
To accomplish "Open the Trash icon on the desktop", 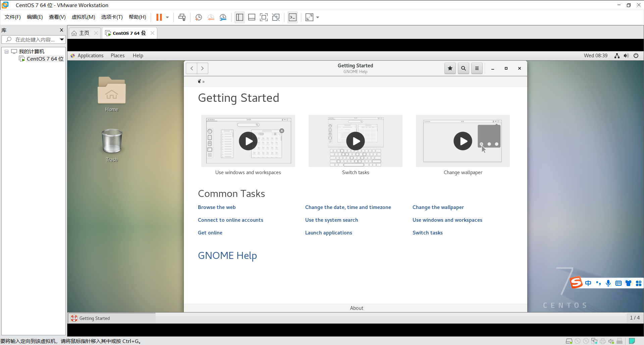I will pos(112,145).
